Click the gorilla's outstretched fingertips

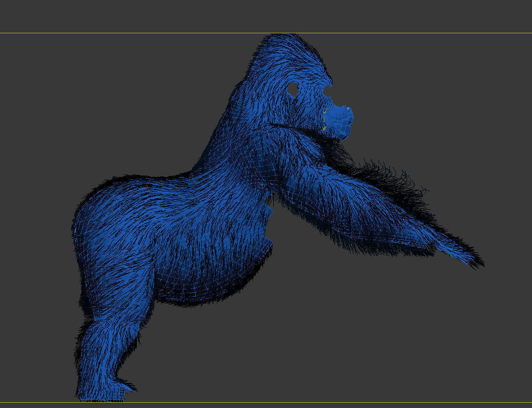point(470,259)
